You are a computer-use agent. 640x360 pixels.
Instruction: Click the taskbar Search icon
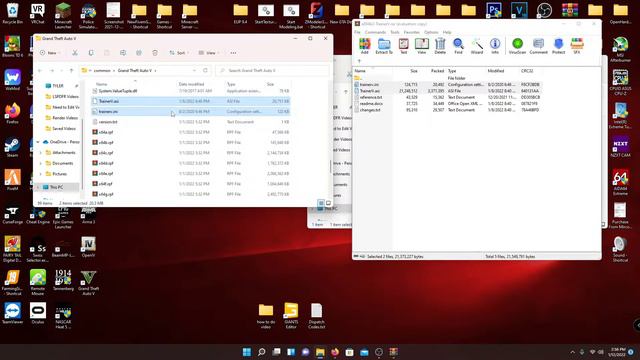pos(262,352)
